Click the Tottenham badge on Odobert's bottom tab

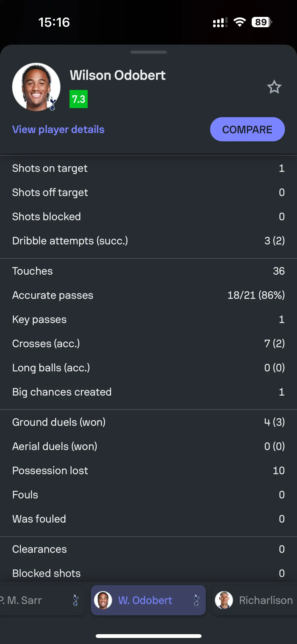[196, 600]
